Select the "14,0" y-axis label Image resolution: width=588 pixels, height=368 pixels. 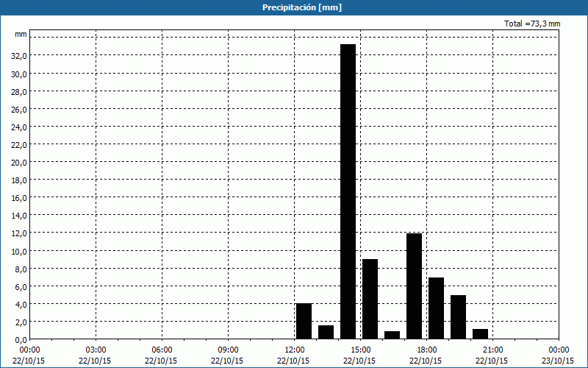[19, 216]
